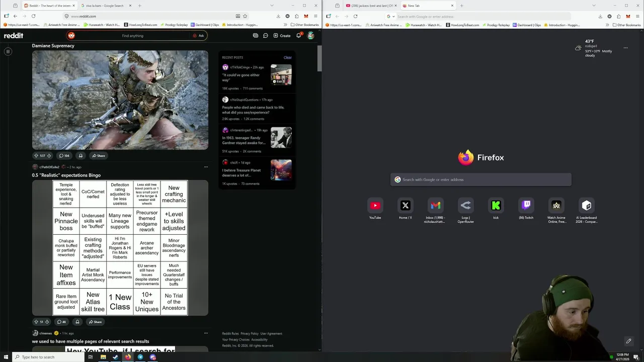List all tabs in left Firefox window
The height and width of the screenshot is (362, 644).
point(272,6)
